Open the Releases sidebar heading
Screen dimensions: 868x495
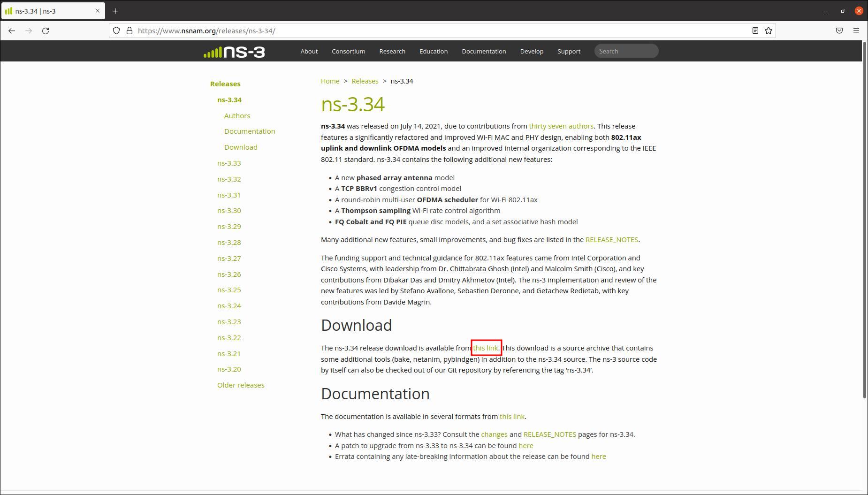coord(225,84)
